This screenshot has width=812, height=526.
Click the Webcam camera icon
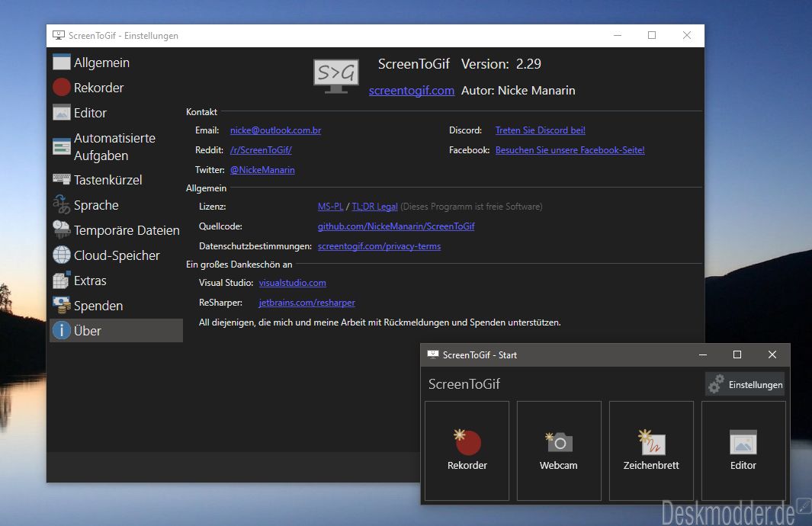point(559,442)
